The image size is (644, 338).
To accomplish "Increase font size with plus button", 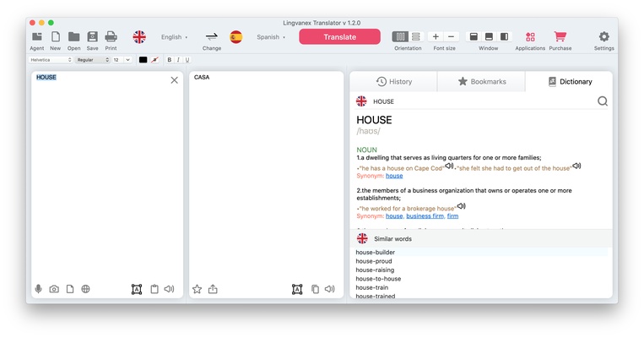I will pyautogui.click(x=436, y=36).
